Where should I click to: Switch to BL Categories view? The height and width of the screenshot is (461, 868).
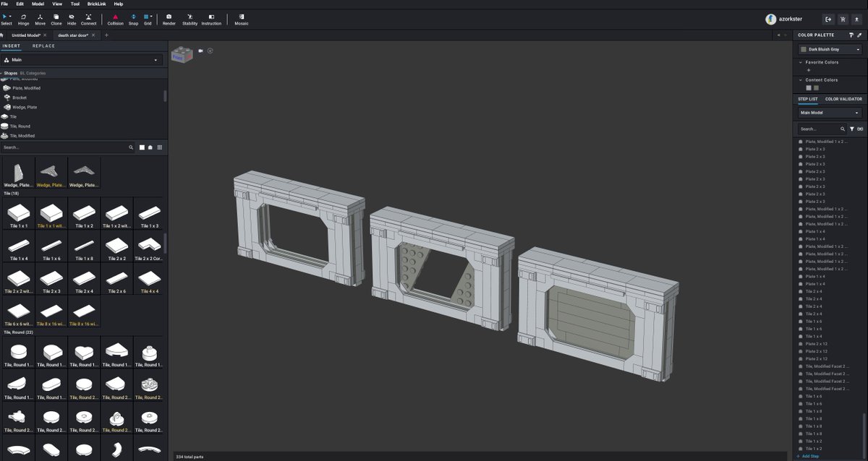[33, 73]
